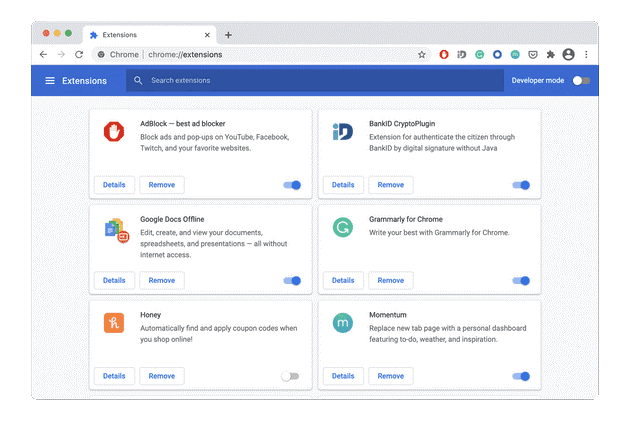The image size is (630, 441).
Task: Click the Extensions page title
Action: tap(84, 81)
